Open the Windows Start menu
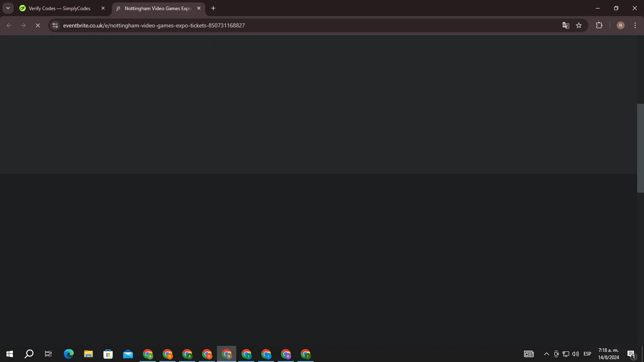 (9, 354)
